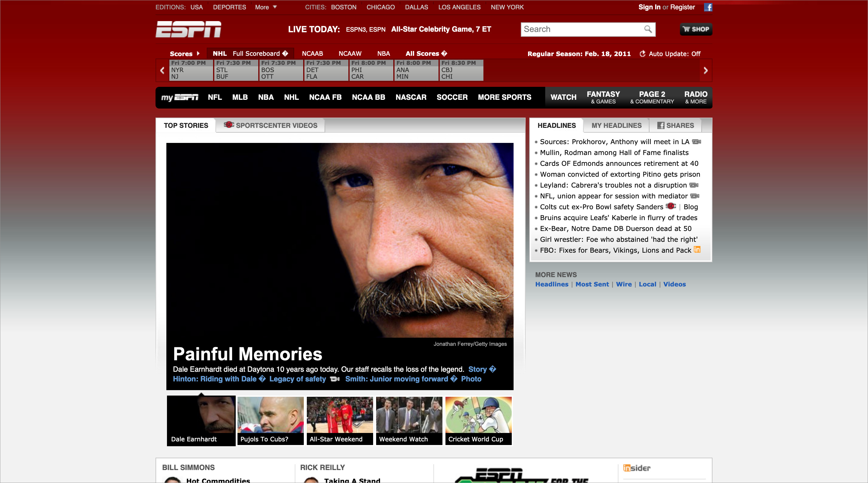The height and width of the screenshot is (483, 868).
Task: Open Wire news link
Action: coord(624,284)
